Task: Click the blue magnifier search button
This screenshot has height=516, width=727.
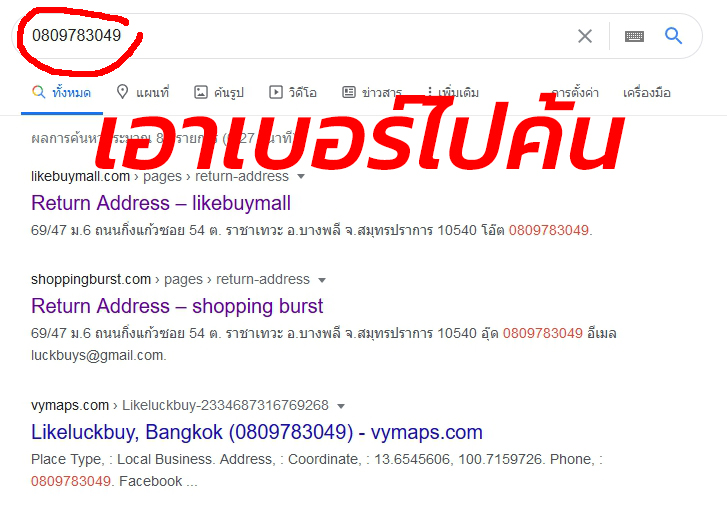Action: 673,35
